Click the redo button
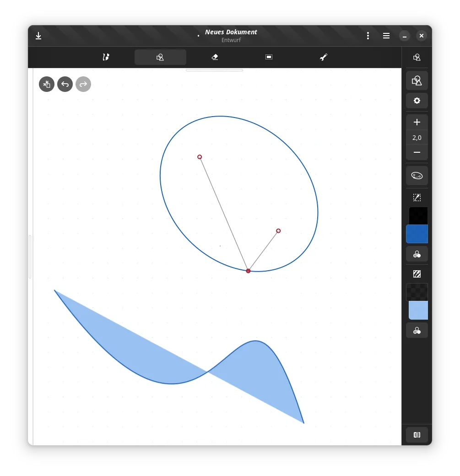Screen dimensions: 460x476 pos(83,84)
